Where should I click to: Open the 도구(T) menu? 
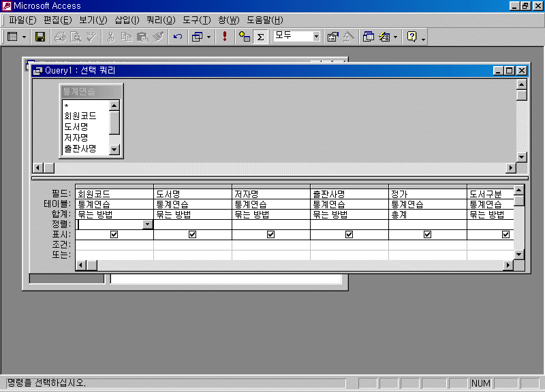pos(197,20)
